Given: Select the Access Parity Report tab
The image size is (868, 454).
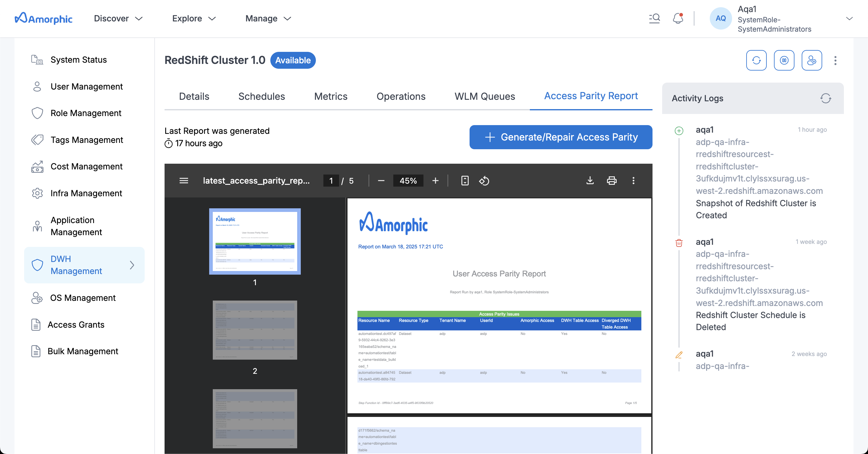Looking at the screenshot, I should coord(591,96).
